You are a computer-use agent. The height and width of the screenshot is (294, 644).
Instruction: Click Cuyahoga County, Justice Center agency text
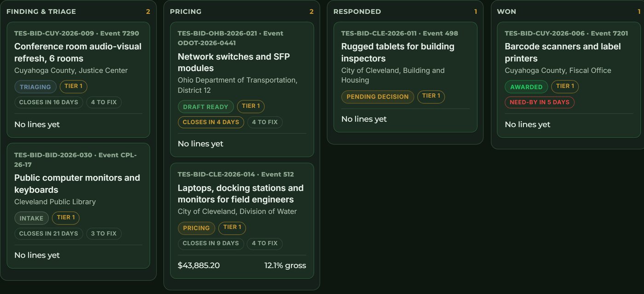pyautogui.click(x=71, y=70)
